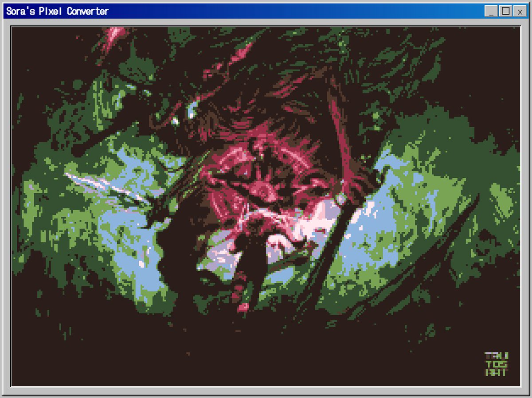Viewport: 532px width, 398px height.
Task: Minimize the Sora's Pixel Converter window
Action: click(491, 11)
